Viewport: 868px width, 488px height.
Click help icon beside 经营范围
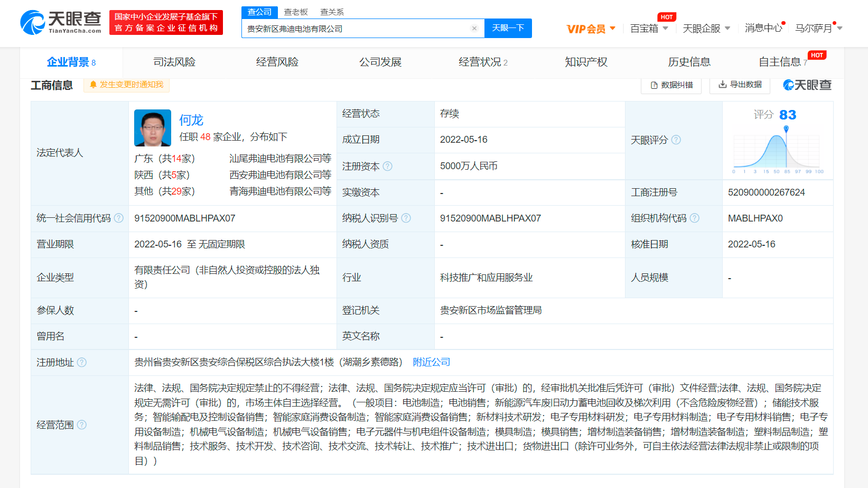coord(82,425)
